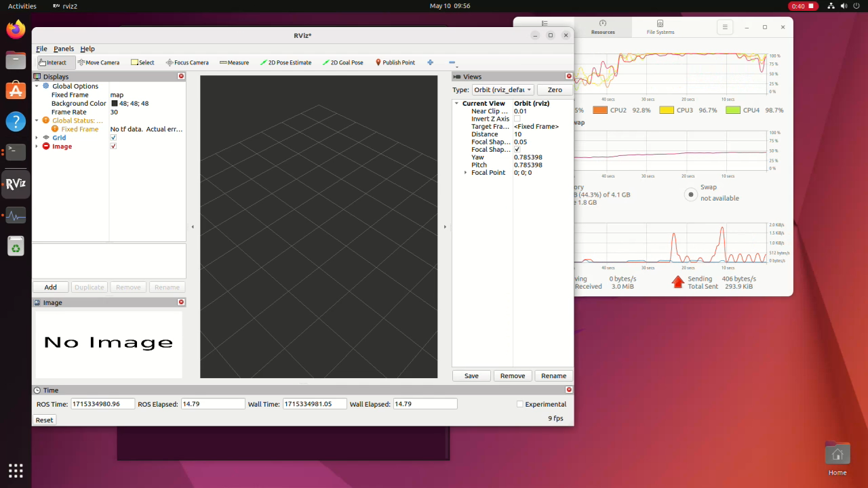Activate the Move Camera tool
Screen dimensions: 868x488
[98, 62]
